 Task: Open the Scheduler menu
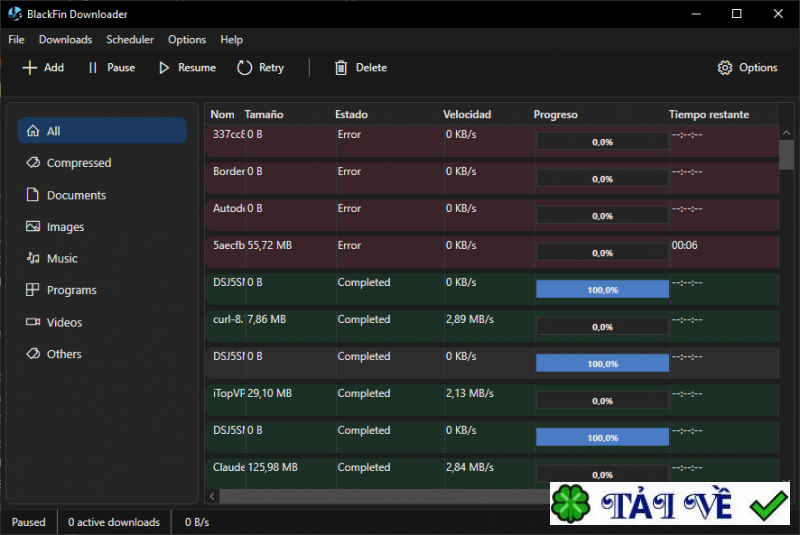point(130,40)
